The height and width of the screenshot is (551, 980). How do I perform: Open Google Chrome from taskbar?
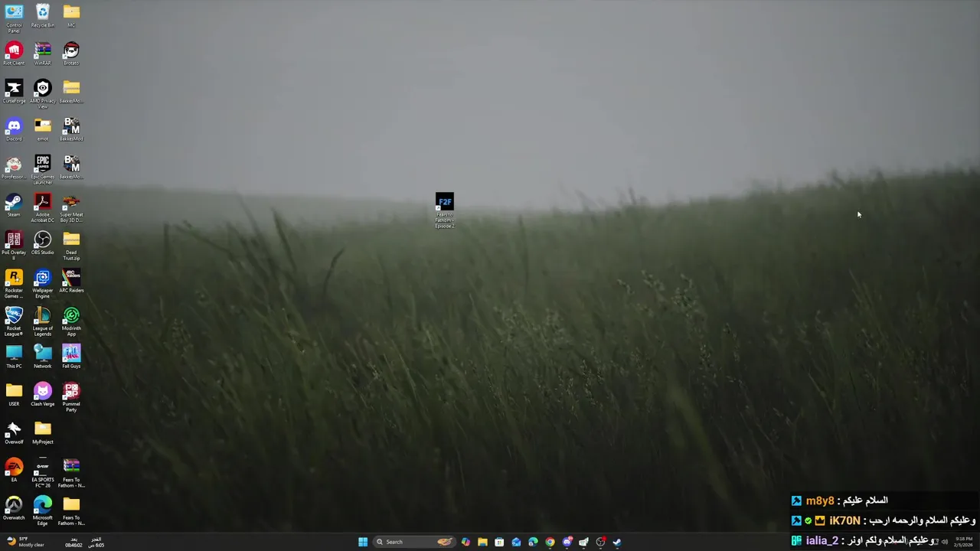click(x=550, y=542)
